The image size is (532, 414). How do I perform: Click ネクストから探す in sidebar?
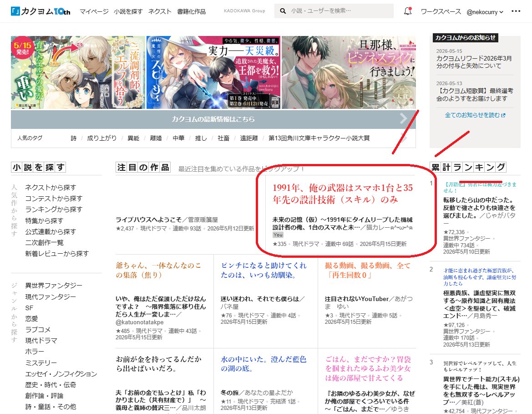tap(51, 188)
